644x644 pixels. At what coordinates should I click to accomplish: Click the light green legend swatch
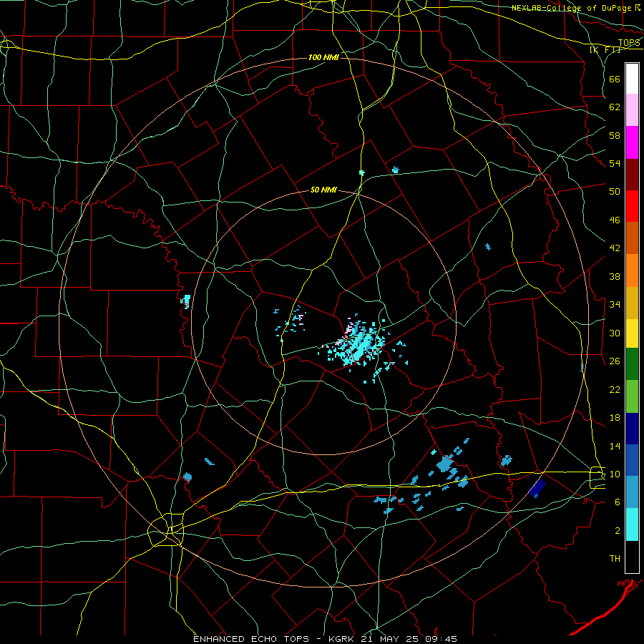pyautogui.click(x=632, y=396)
